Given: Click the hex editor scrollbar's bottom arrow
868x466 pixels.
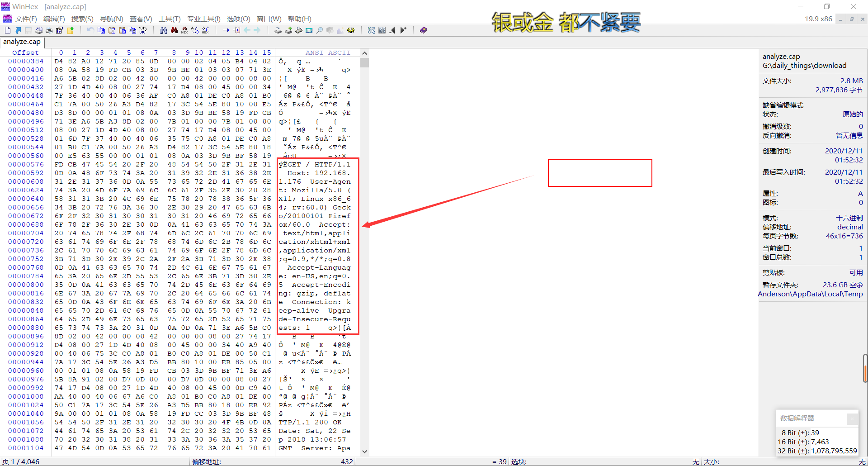Looking at the screenshot, I should [x=365, y=452].
